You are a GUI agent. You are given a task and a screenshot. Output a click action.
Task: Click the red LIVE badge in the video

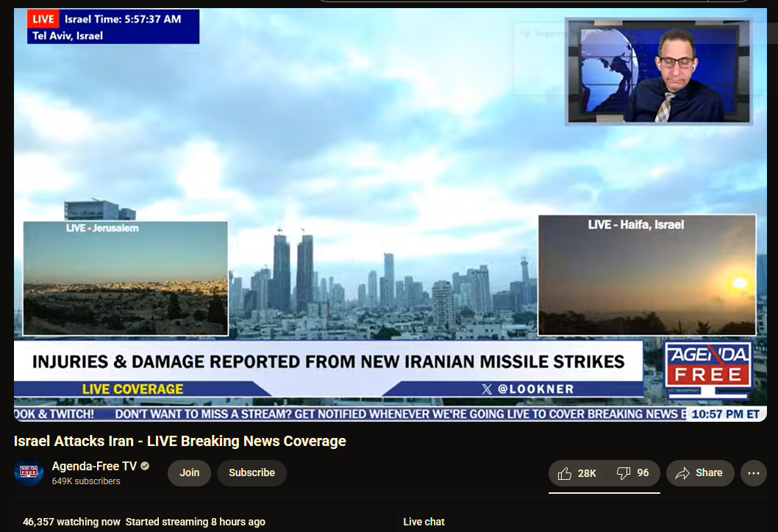pyautogui.click(x=43, y=19)
